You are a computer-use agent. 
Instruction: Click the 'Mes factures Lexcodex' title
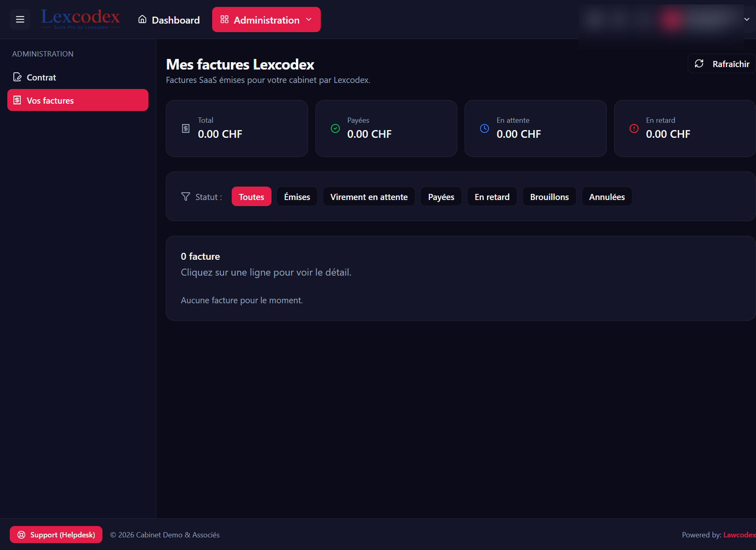(x=240, y=65)
